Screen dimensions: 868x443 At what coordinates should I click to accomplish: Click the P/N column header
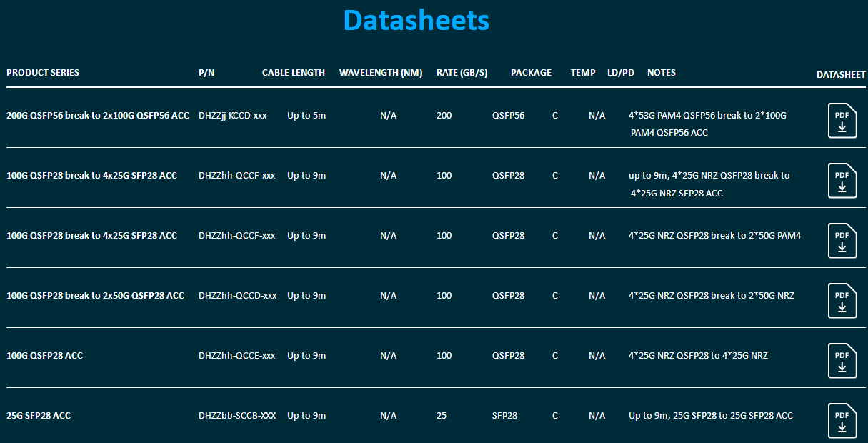coord(206,73)
